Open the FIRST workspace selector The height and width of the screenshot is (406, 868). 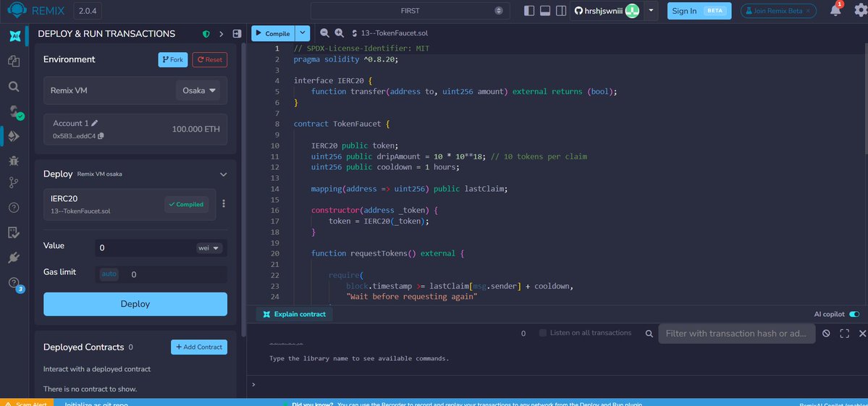click(410, 11)
